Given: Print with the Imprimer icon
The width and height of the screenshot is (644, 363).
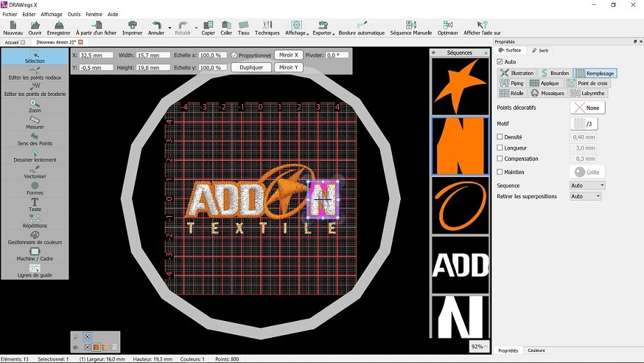Looking at the screenshot, I should click(132, 28).
